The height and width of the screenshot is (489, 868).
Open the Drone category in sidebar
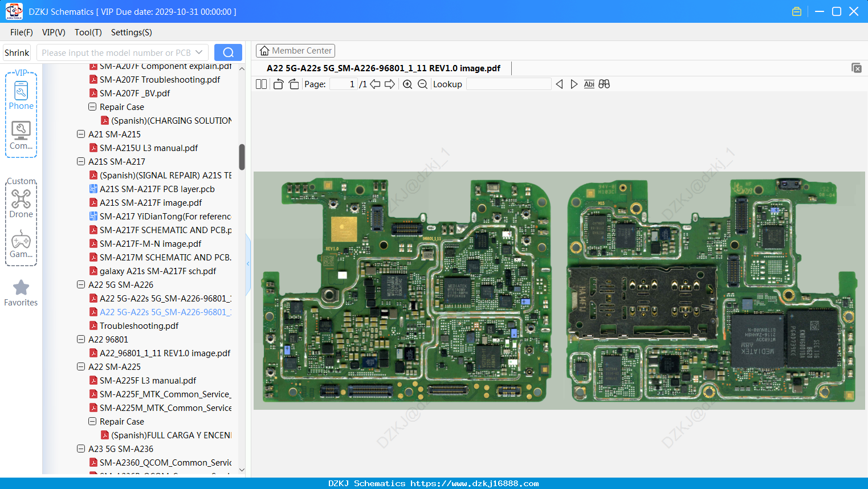click(21, 203)
